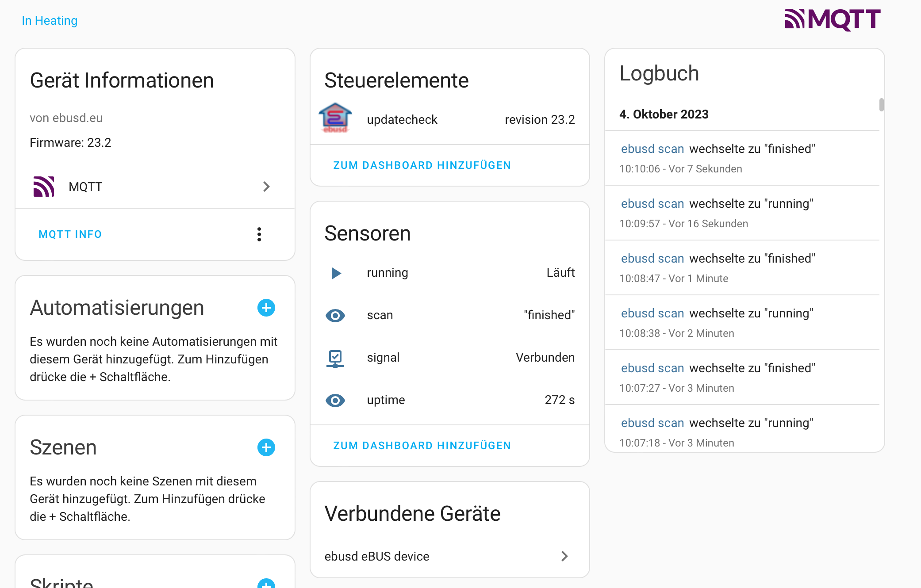Image resolution: width=921 pixels, height=588 pixels.
Task: Add Steuerelemente card to dashboard
Action: click(x=422, y=165)
